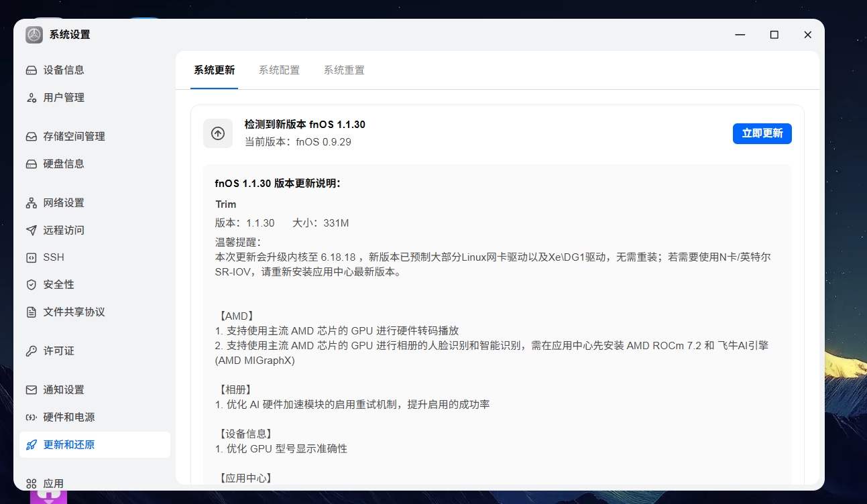867x504 pixels.
Task: Open 通知设置 in the sidebar
Action: tap(95, 390)
